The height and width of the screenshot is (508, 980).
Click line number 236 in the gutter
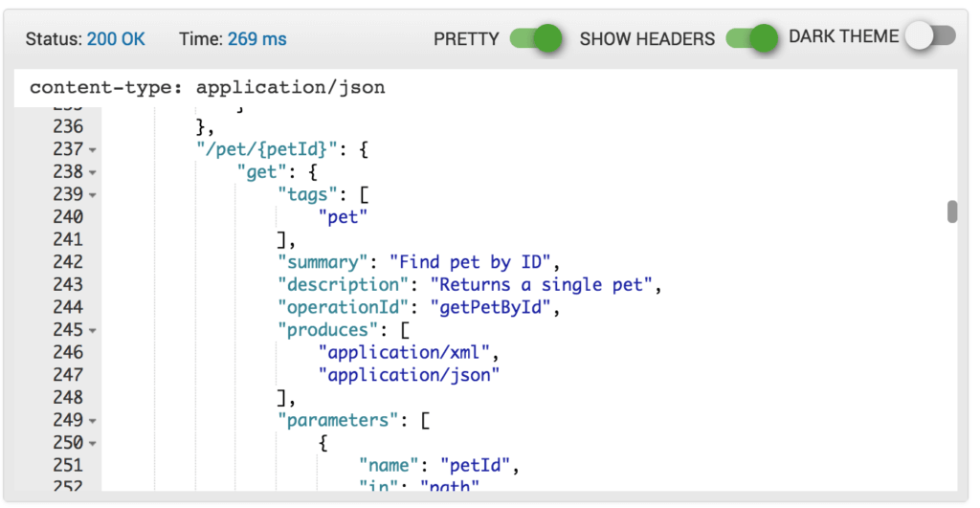tap(68, 127)
